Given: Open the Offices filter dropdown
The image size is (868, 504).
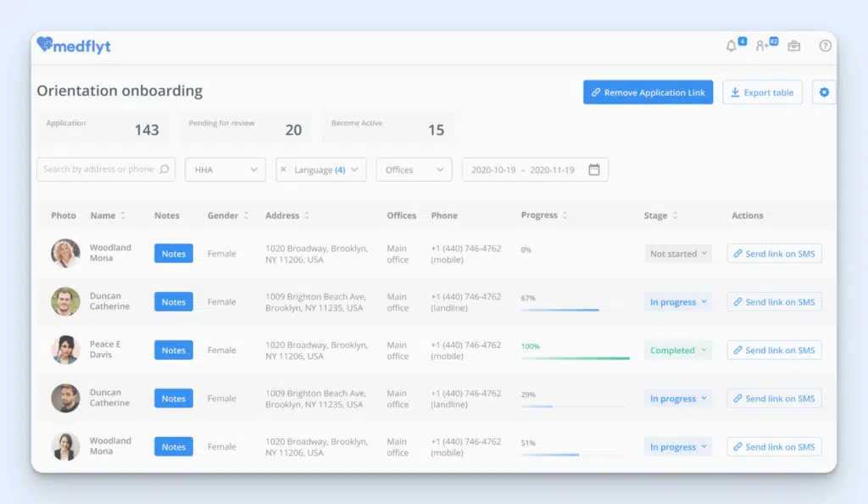Looking at the screenshot, I should click(414, 170).
